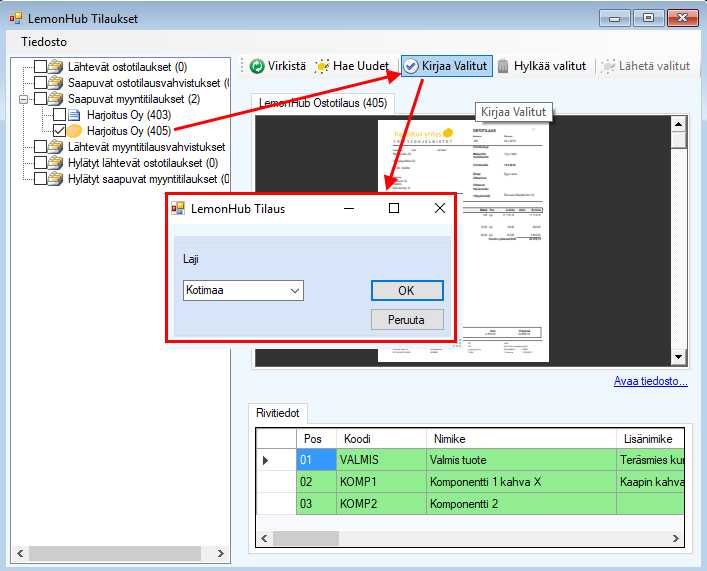The height and width of the screenshot is (571, 707).
Task: Click the order document preview thumbnail
Action: (x=464, y=241)
